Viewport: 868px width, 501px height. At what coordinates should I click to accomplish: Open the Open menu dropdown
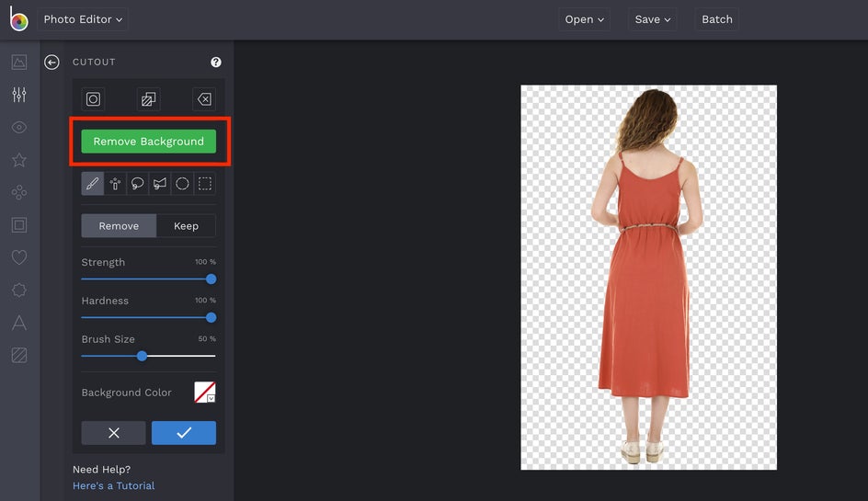point(584,19)
